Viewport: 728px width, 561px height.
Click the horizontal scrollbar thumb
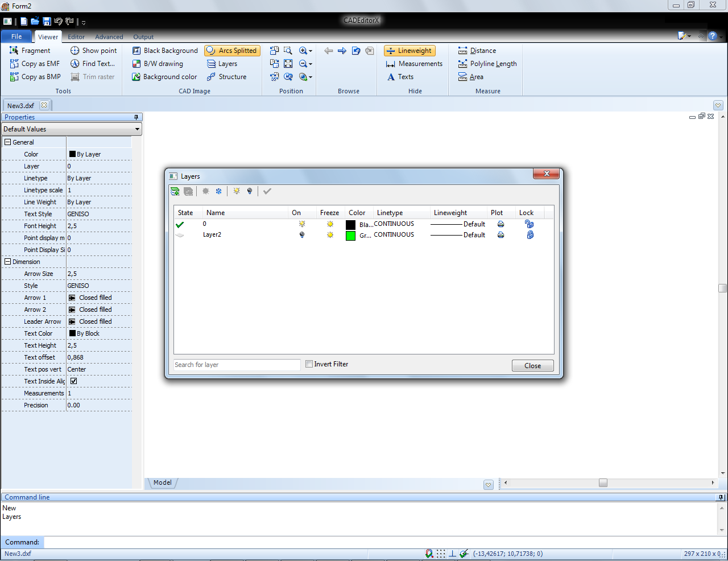(603, 482)
